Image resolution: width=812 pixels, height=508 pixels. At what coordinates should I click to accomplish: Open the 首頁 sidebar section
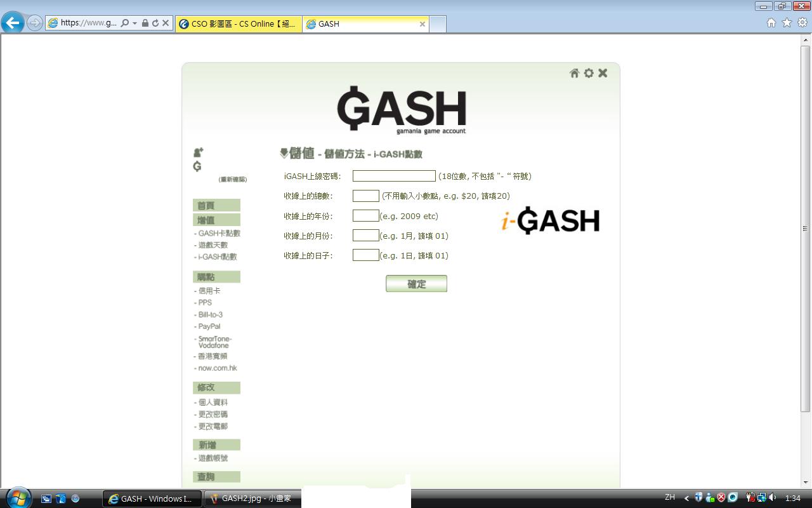(216, 205)
